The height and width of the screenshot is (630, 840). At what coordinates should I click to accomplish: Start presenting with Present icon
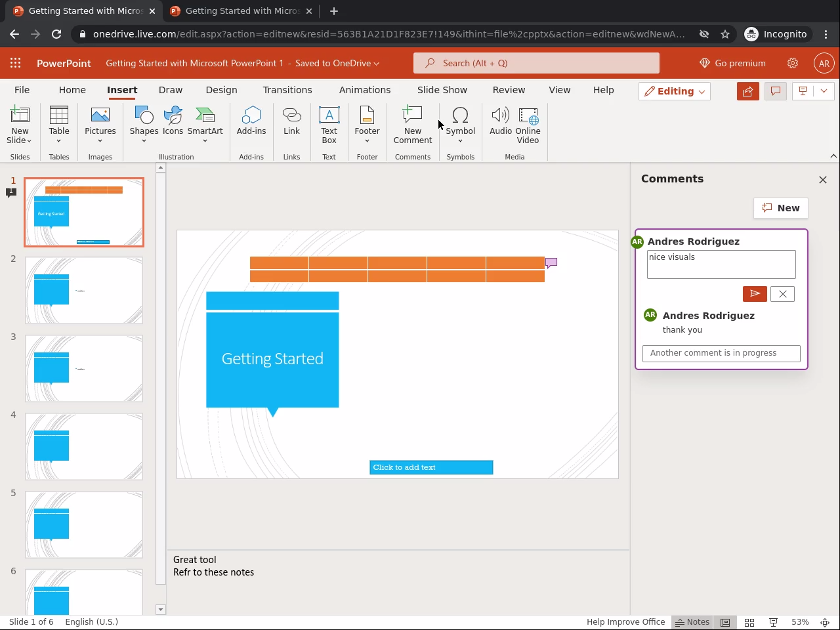(x=803, y=91)
